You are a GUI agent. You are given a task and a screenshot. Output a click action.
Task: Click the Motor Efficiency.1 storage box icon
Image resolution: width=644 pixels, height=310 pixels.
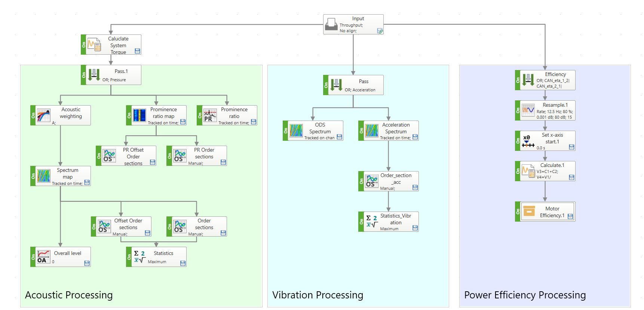click(529, 211)
